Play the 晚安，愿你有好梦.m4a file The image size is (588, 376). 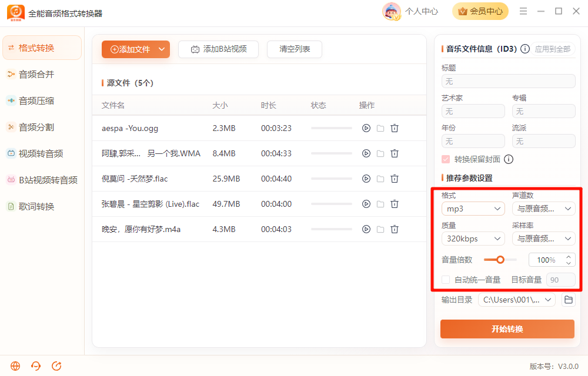(366, 229)
